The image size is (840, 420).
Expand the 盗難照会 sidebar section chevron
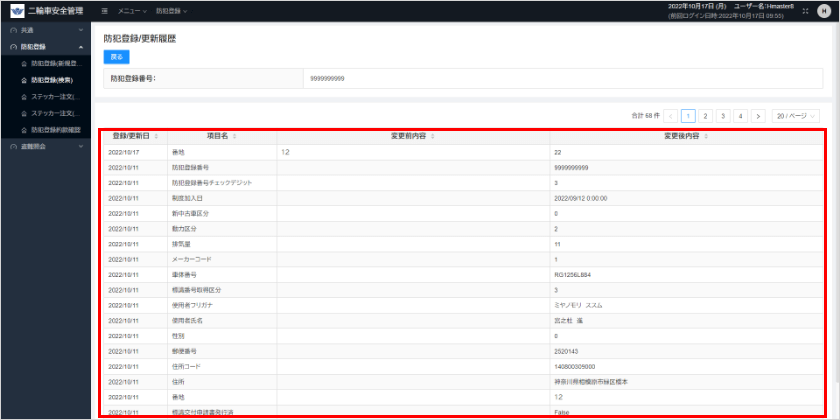(x=81, y=146)
